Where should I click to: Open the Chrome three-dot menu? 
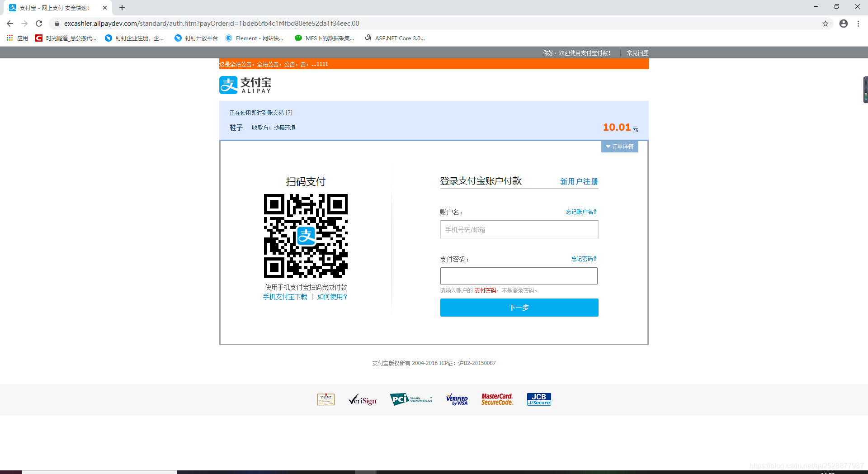[x=858, y=24]
